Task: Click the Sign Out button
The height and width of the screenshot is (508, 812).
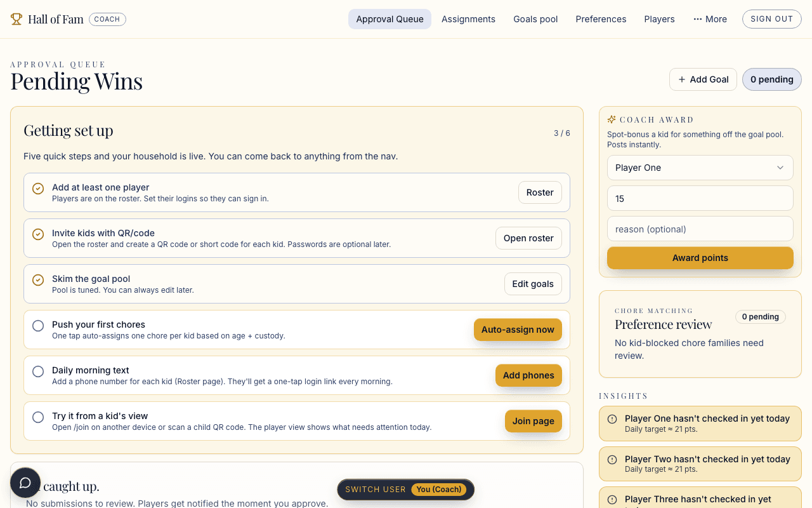Action: pos(772,19)
